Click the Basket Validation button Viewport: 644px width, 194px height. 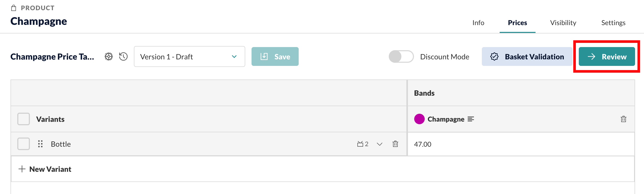point(527,56)
